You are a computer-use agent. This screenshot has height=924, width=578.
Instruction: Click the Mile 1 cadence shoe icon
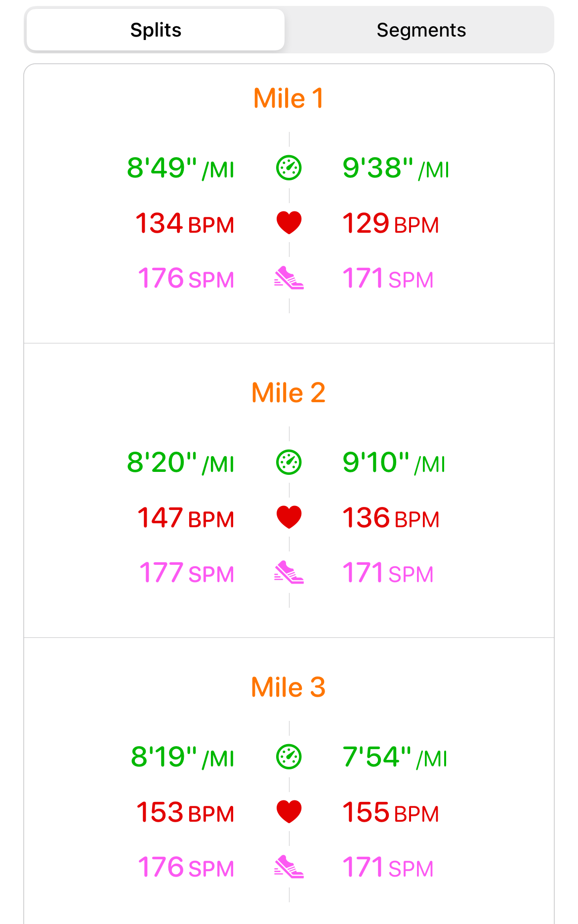289,278
